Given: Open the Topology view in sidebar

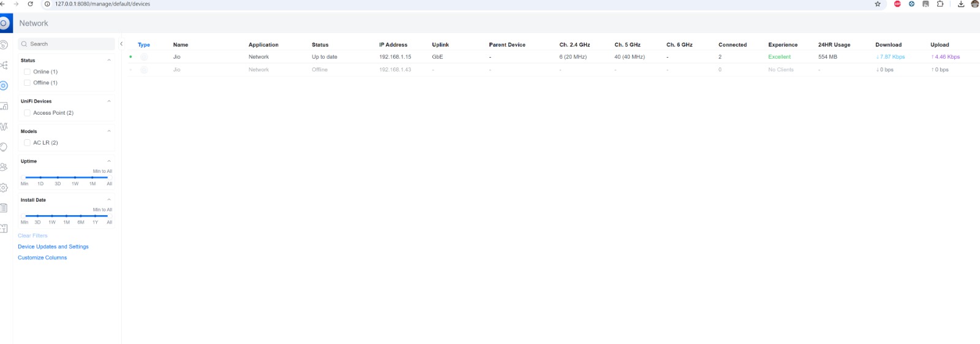Looking at the screenshot, I should coord(4,65).
